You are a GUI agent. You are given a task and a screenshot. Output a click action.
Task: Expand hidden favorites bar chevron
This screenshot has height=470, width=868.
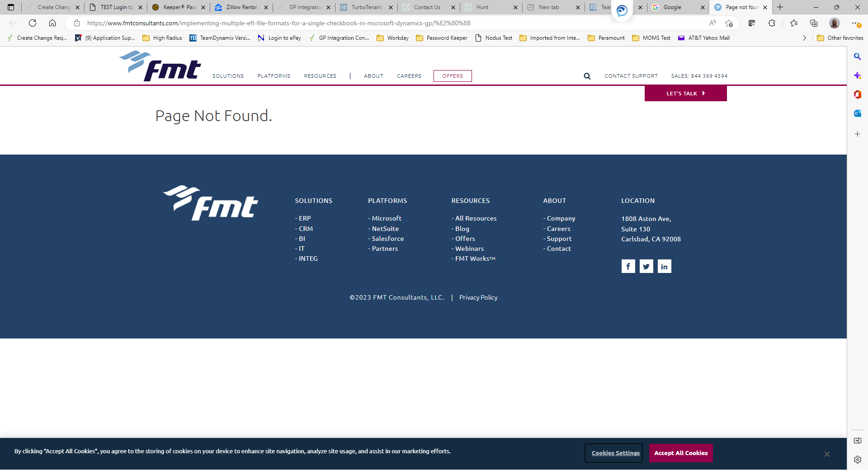(804, 38)
